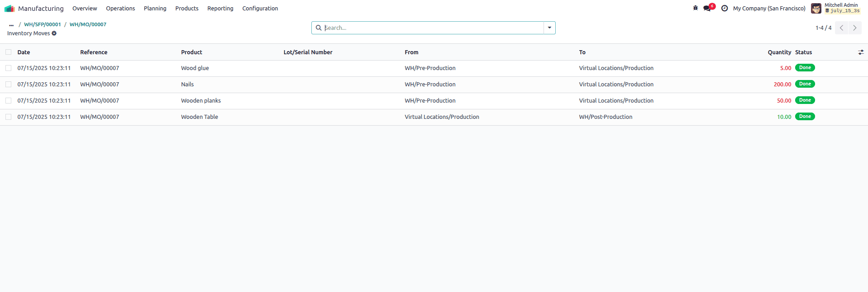Viewport: 868px width, 292px height.
Task: Sort by To column header
Action: coord(582,52)
